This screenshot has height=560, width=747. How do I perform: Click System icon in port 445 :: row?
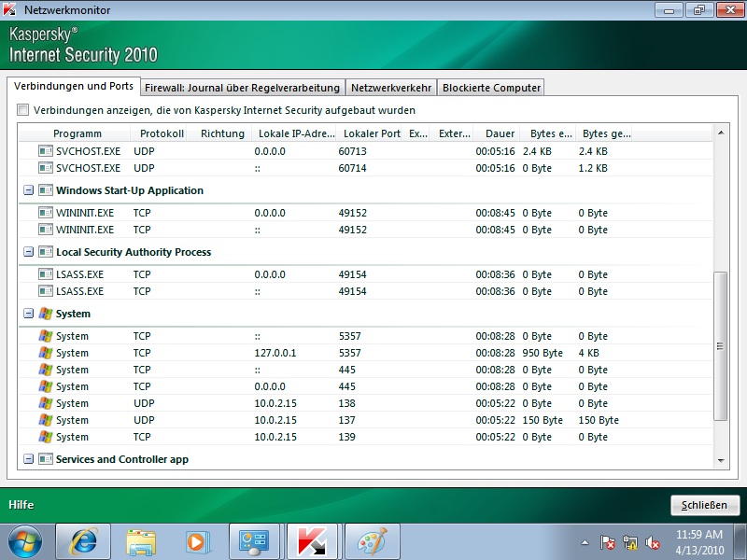(46, 370)
